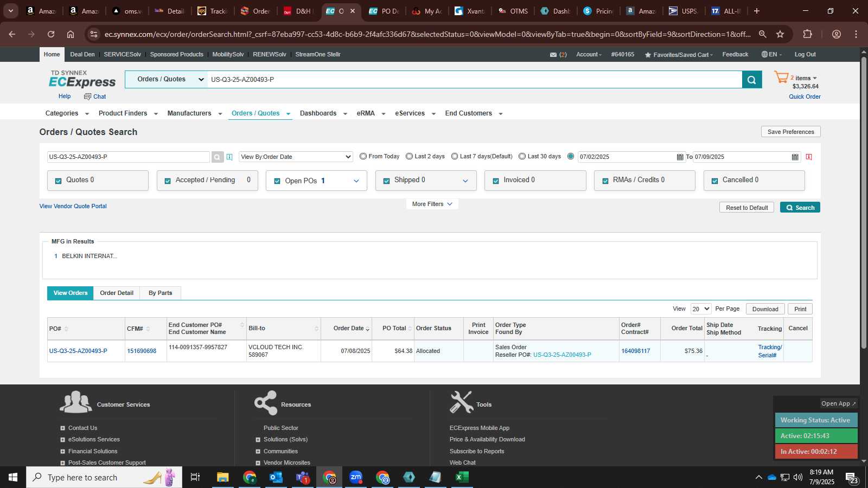Toggle the Quotes checkbox

point(58,181)
